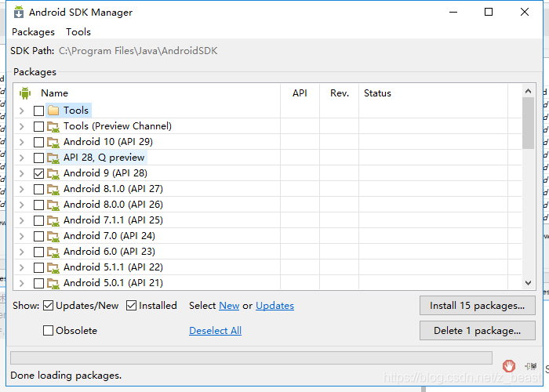
Task: Open the log window icon beside stop
Action: click(530, 366)
